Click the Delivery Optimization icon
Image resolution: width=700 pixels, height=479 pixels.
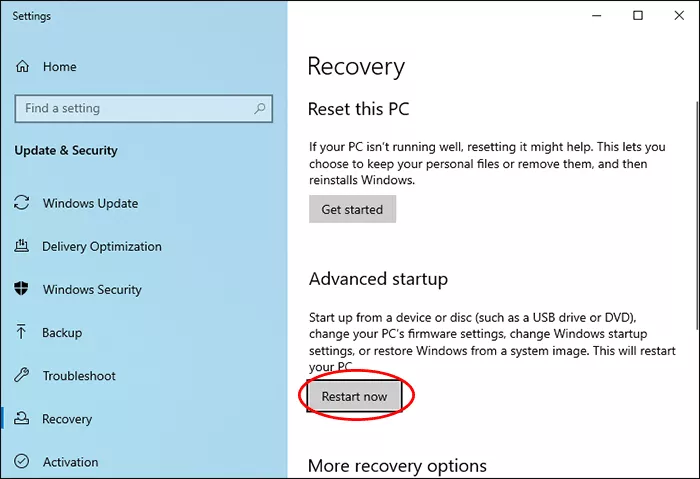point(22,246)
